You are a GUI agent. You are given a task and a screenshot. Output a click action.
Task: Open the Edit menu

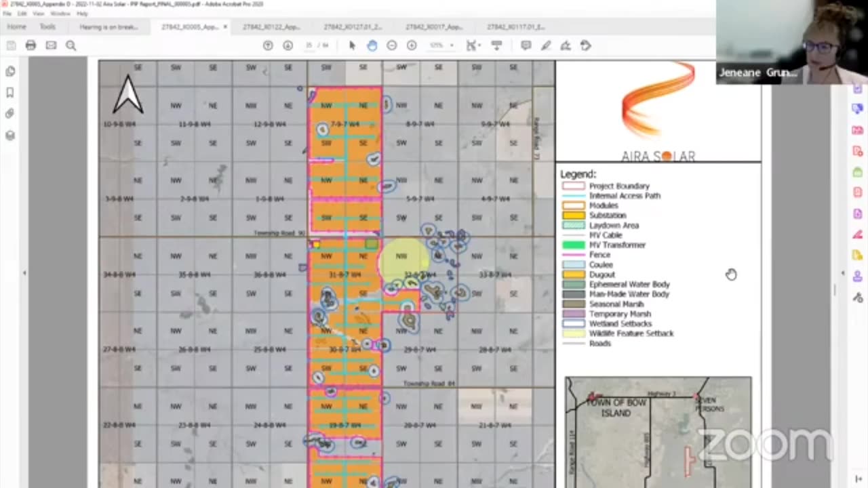click(22, 14)
